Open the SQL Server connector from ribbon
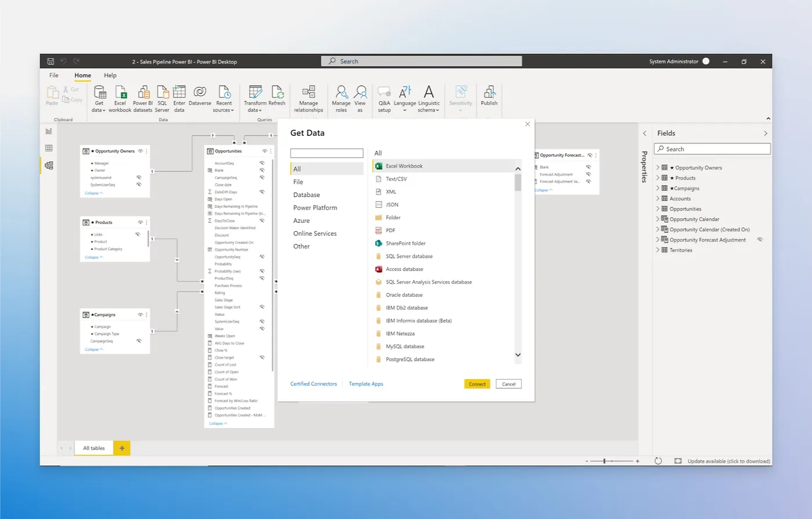Viewport: 812px width, 519px height. click(x=162, y=98)
